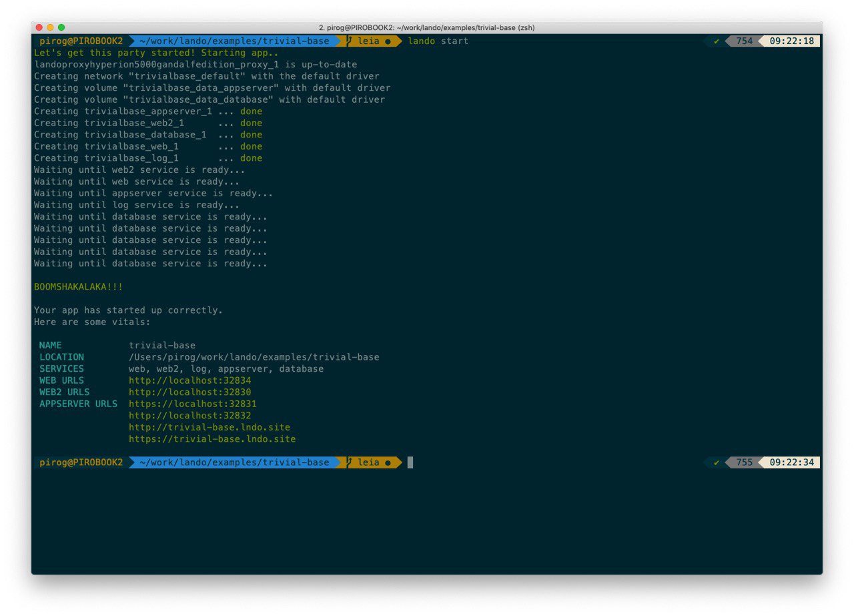This screenshot has width=854, height=616.
Task: Minimize the terminal using the yellow button
Action: point(50,27)
